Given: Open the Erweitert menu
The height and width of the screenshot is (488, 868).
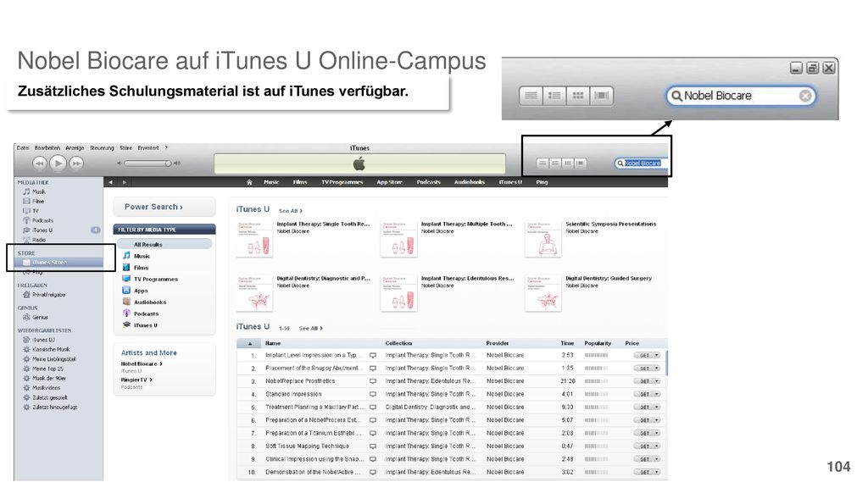Looking at the screenshot, I should pos(148,148).
